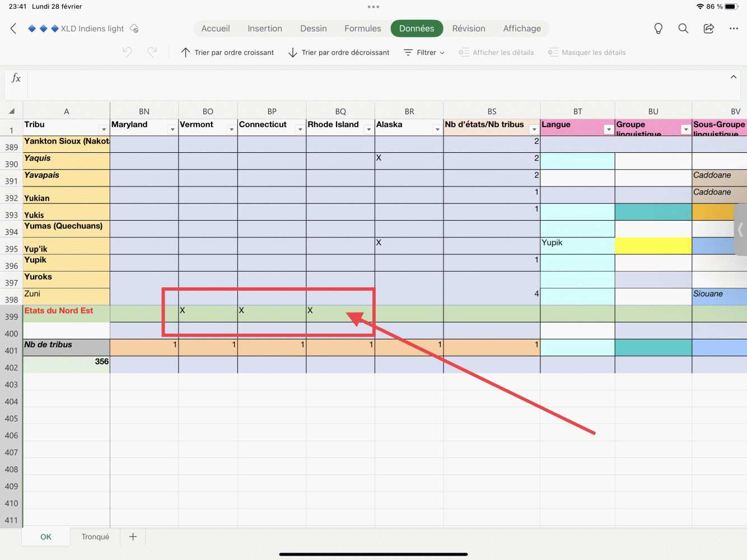Select the Caddoane cell in Yavapais row
Viewport: 747px width, 560px height.
720,178
